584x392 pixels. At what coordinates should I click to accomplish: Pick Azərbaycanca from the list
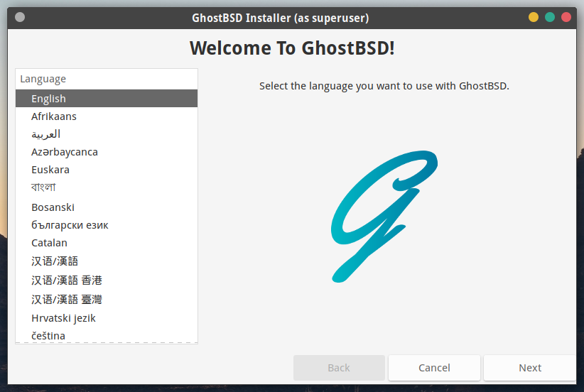107,152
